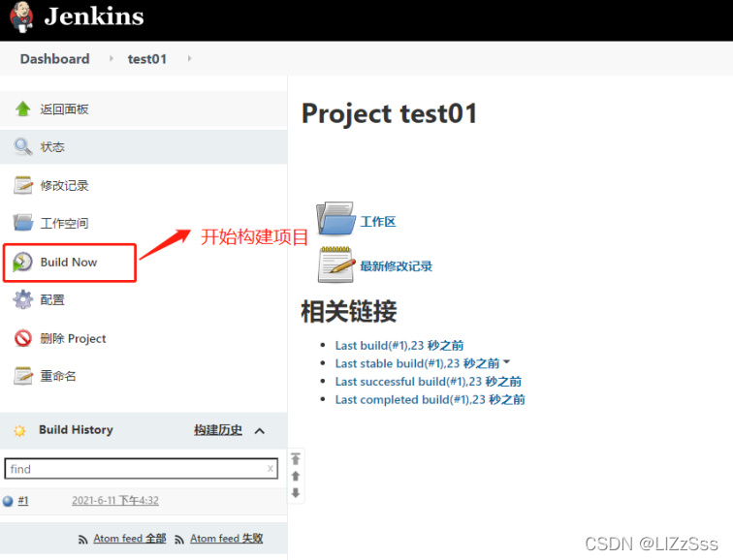Open Last successful build(#1) link
733x560 pixels.
[429, 382]
